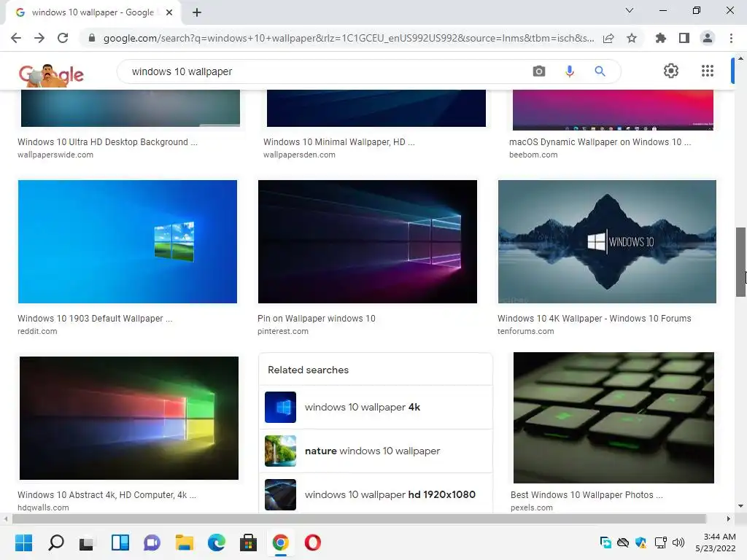This screenshot has height=560, width=747.
Task: Open Google apps grid
Action: pyautogui.click(x=708, y=71)
